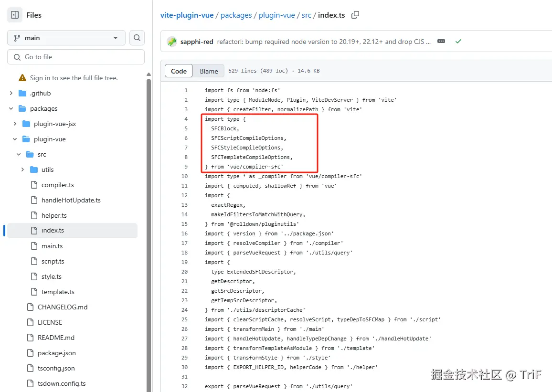Go to src breadcrumb link
The image size is (552, 392).
tap(306, 15)
